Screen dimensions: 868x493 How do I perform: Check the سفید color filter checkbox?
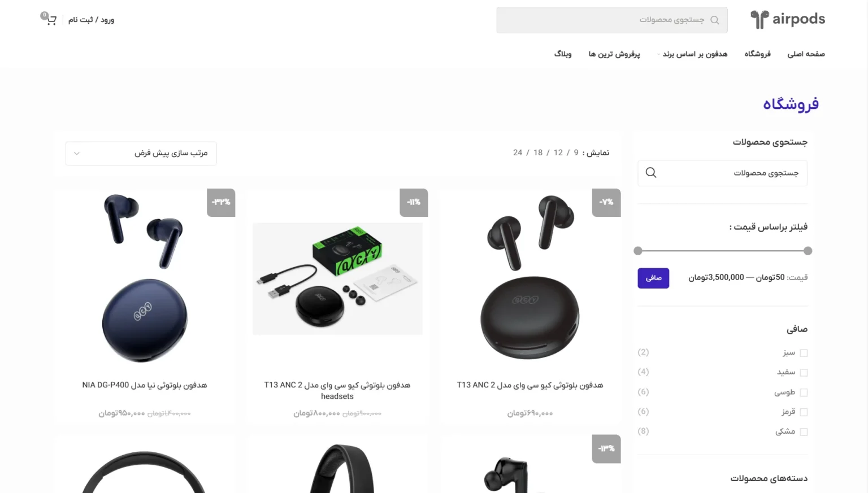tap(804, 373)
